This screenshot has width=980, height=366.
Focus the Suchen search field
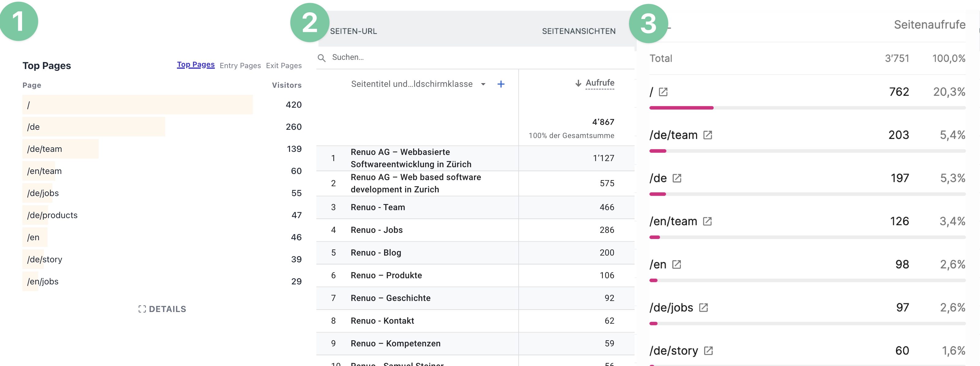[475, 57]
